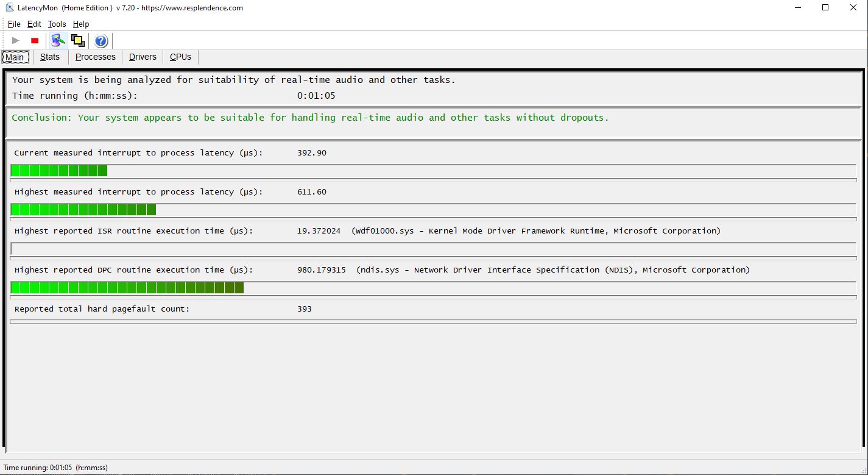
Task: Click 'Highest reported ISR routine execution time' label
Action: point(133,231)
